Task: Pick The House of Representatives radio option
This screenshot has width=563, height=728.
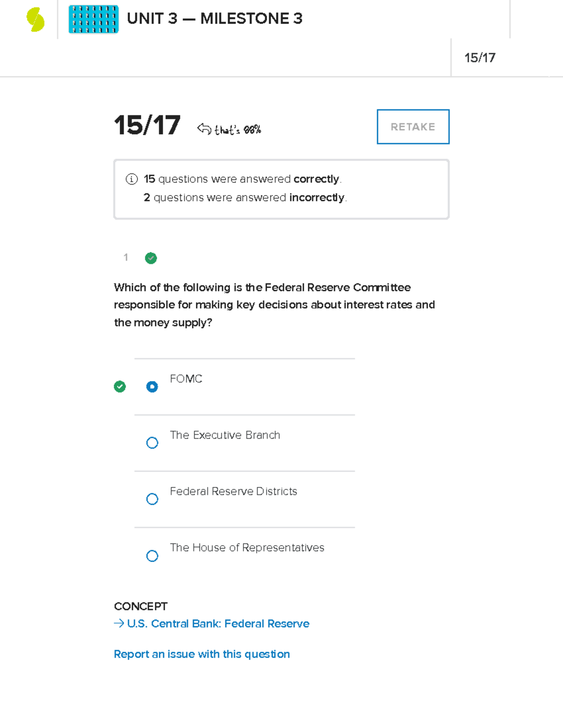Action: [x=152, y=556]
